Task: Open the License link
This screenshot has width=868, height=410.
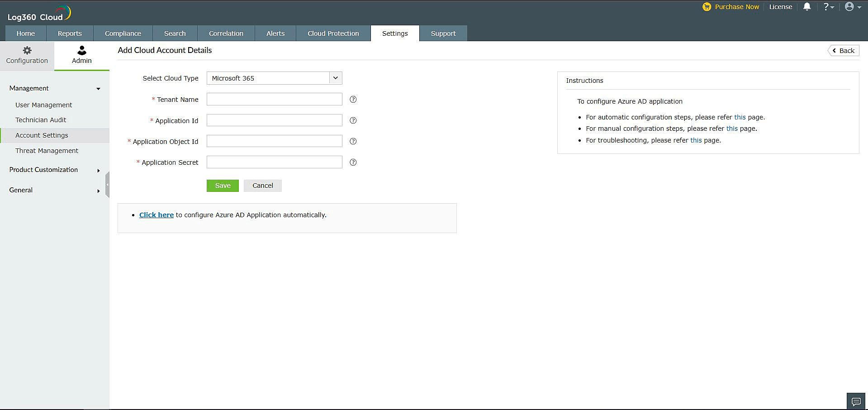Action: [x=781, y=7]
